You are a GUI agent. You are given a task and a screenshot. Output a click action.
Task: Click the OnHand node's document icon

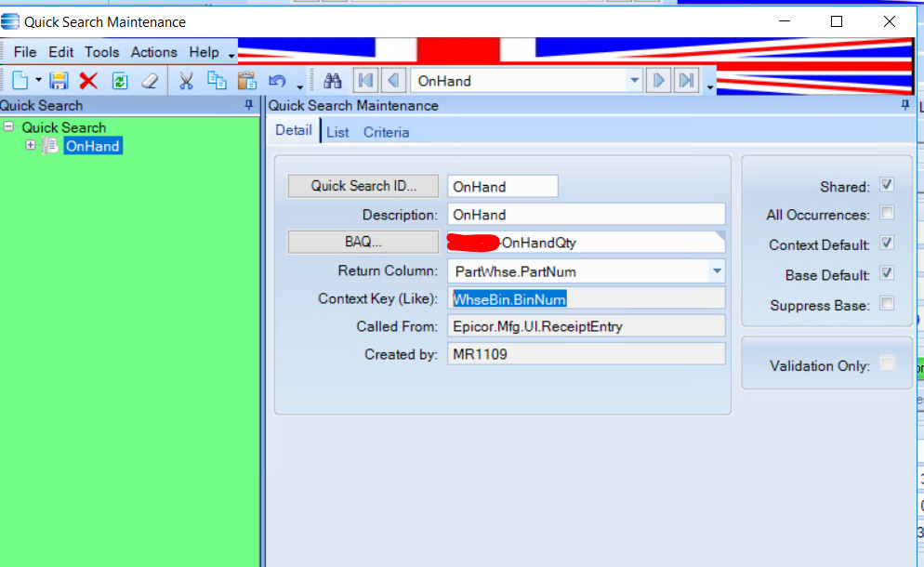click(50, 146)
